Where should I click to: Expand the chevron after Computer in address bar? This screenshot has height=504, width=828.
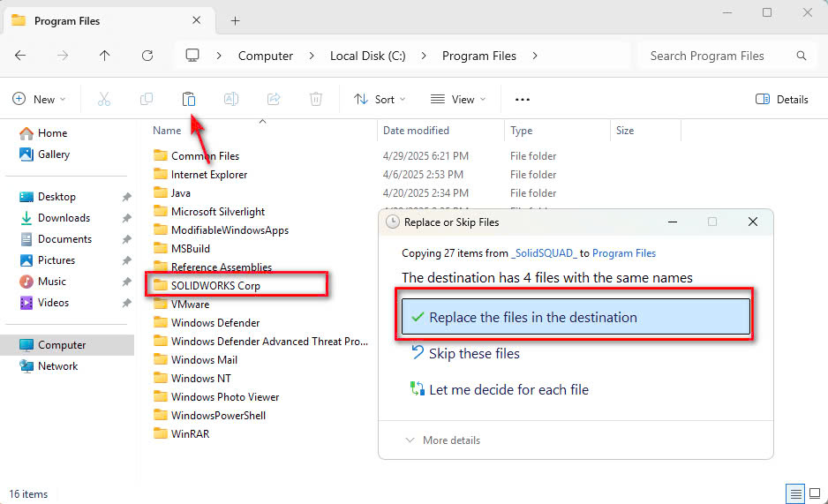(x=312, y=56)
